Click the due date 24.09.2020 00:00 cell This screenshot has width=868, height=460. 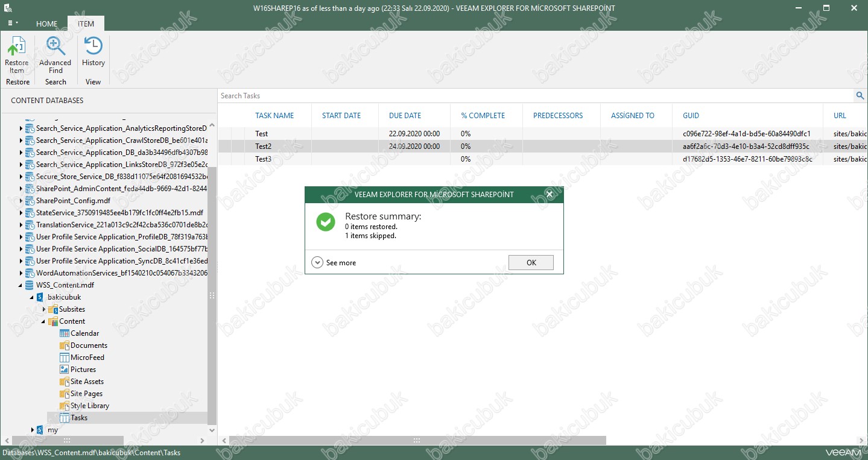414,147
